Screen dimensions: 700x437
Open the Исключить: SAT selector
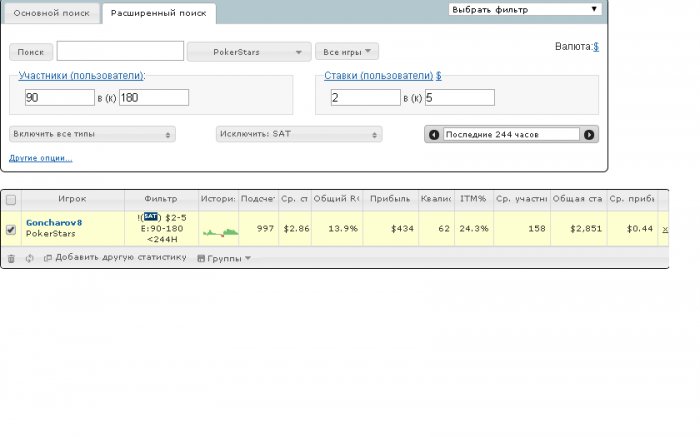[x=299, y=134]
